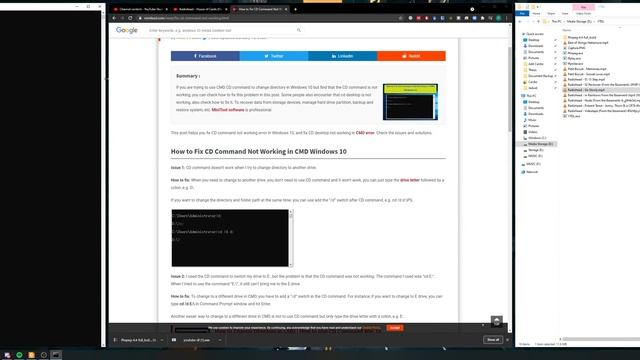Share the article on LinkedIn
The image size is (640, 360).
click(342, 56)
